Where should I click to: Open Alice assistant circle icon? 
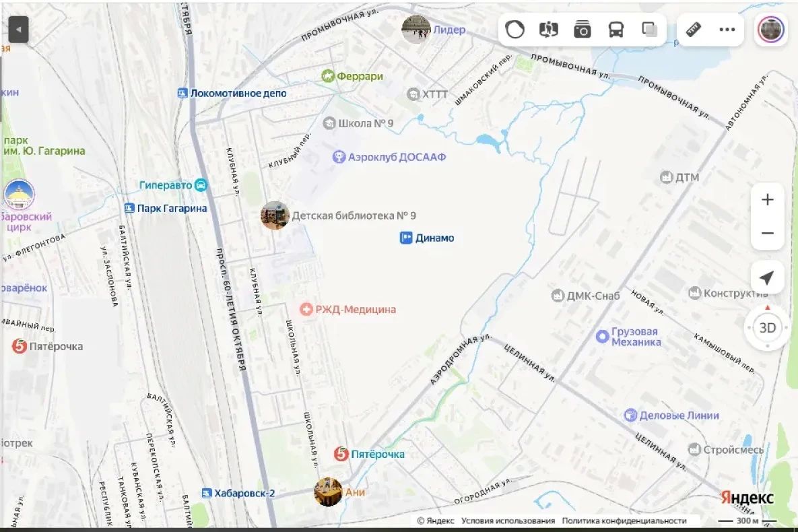tap(514, 30)
